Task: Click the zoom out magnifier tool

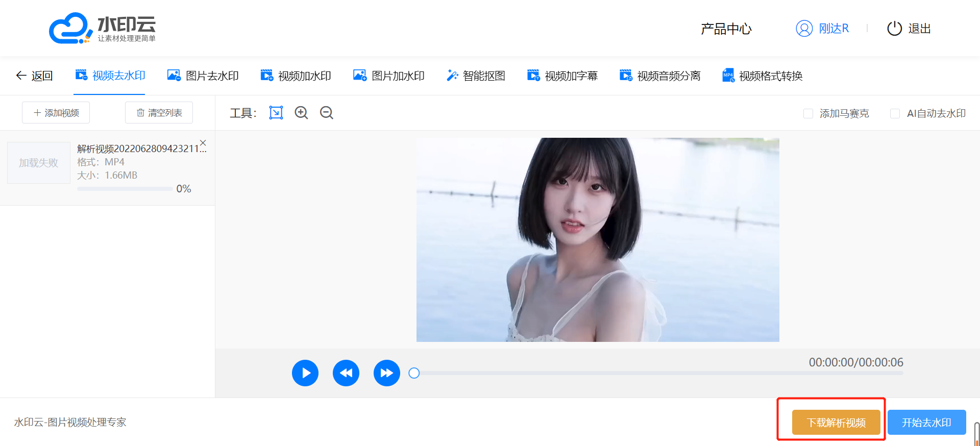Action: (x=326, y=112)
